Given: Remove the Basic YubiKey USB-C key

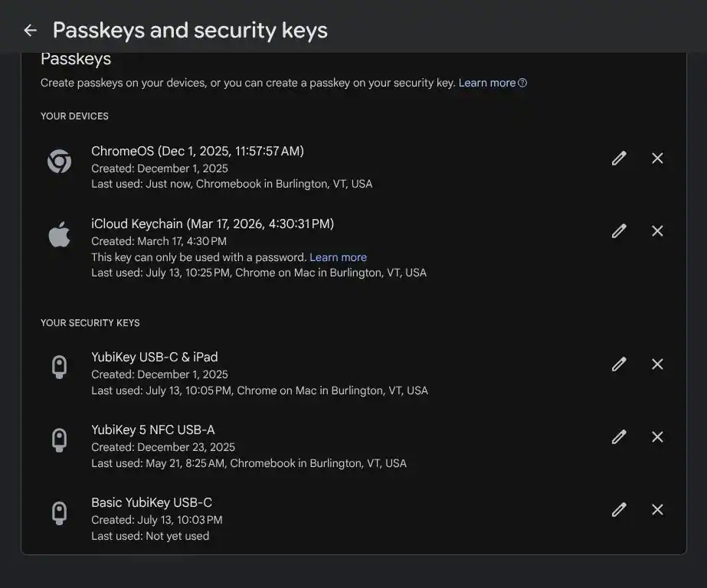Looking at the screenshot, I should pos(657,510).
